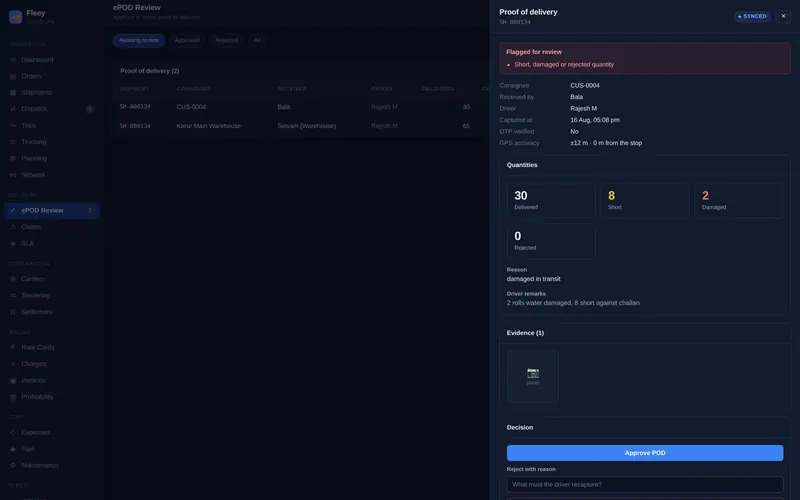Click the 'Flagged for review' alert heading
The image size is (800, 500).
pos(534,52)
